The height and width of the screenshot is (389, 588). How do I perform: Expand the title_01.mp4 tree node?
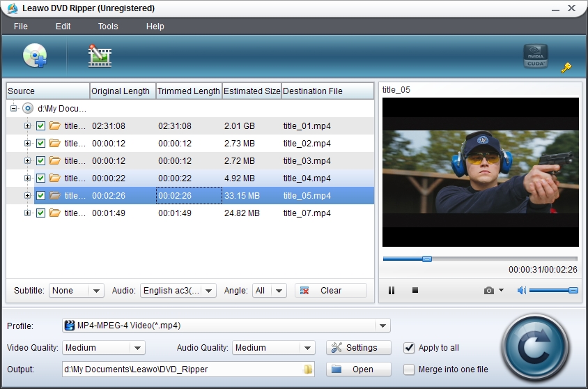click(x=27, y=126)
